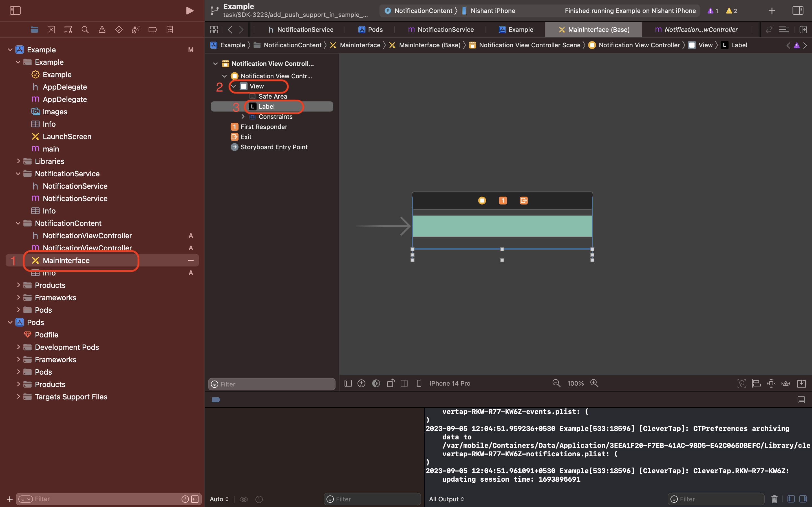The image size is (812, 507).
Task: Open the Find navigator magnifier icon
Action: pyautogui.click(x=85, y=30)
